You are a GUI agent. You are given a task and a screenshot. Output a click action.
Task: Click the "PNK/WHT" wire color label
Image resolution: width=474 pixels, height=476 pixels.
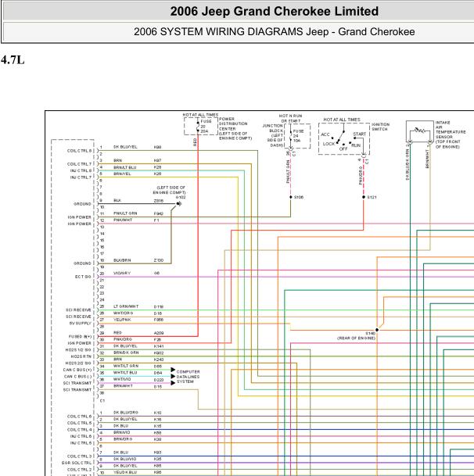123,220
